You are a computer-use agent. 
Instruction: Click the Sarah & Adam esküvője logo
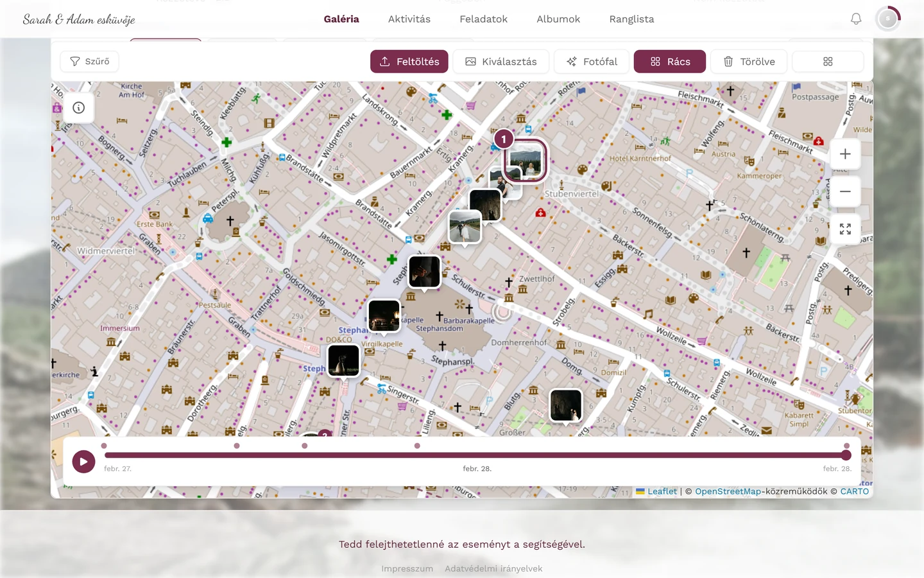point(79,19)
